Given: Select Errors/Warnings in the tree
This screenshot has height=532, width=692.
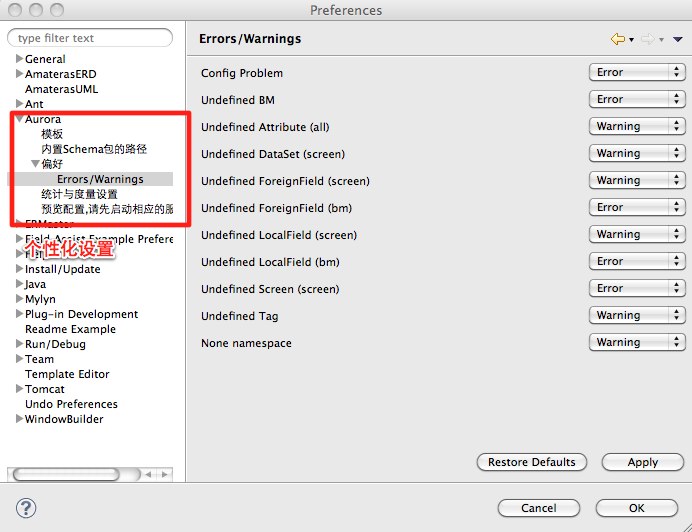Looking at the screenshot, I should (x=100, y=179).
